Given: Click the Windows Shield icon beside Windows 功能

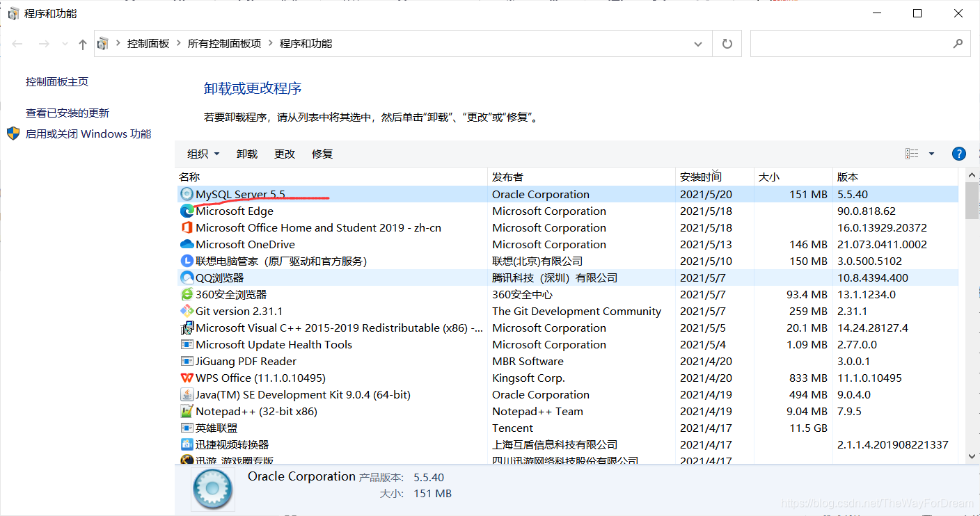Looking at the screenshot, I should coord(13,134).
